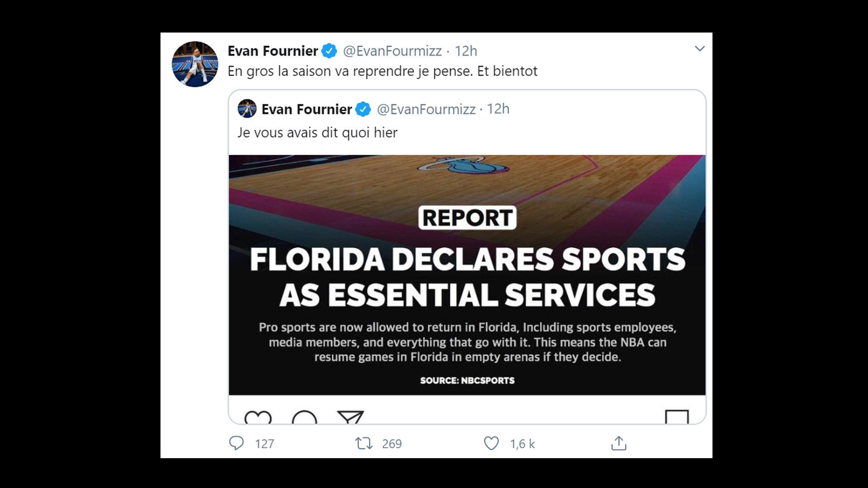Open the Florida Declares Sports image
The image size is (868, 488).
(467, 275)
